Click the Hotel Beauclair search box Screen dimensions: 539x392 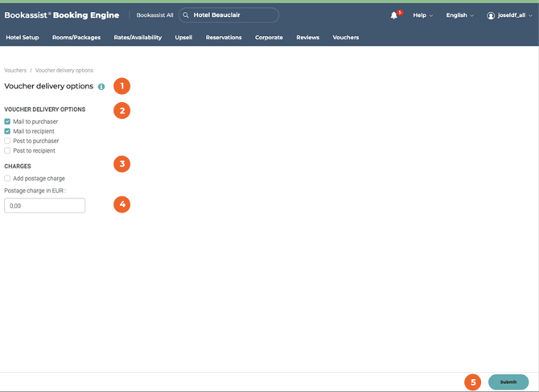[x=233, y=15]
